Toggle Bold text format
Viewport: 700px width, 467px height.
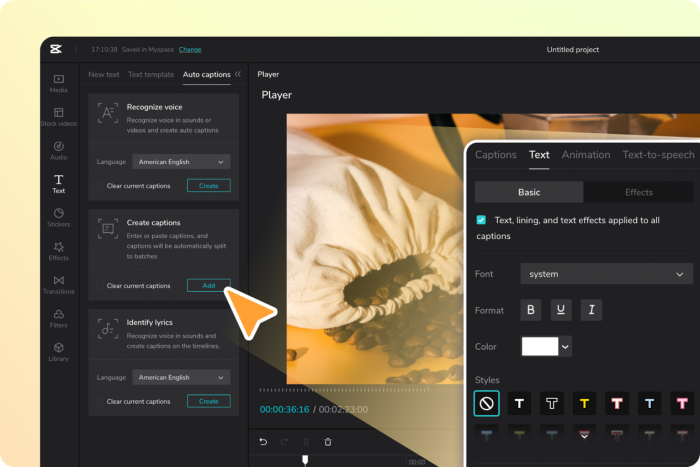(530, 310)
